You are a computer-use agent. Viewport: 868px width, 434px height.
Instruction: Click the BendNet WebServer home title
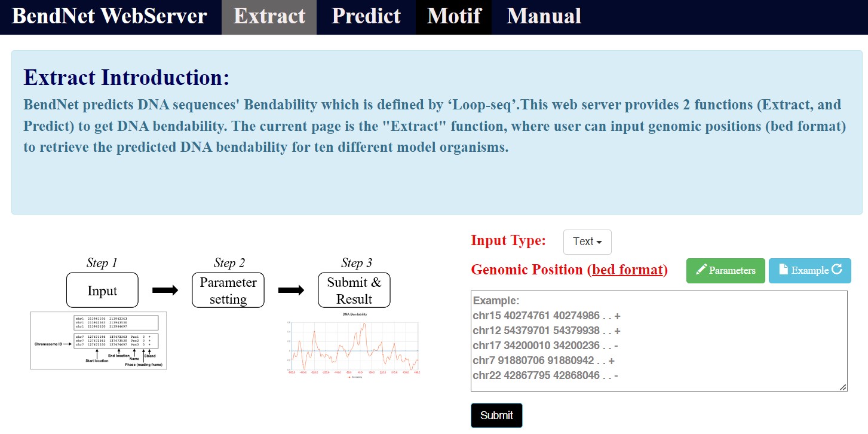point(109,17)
